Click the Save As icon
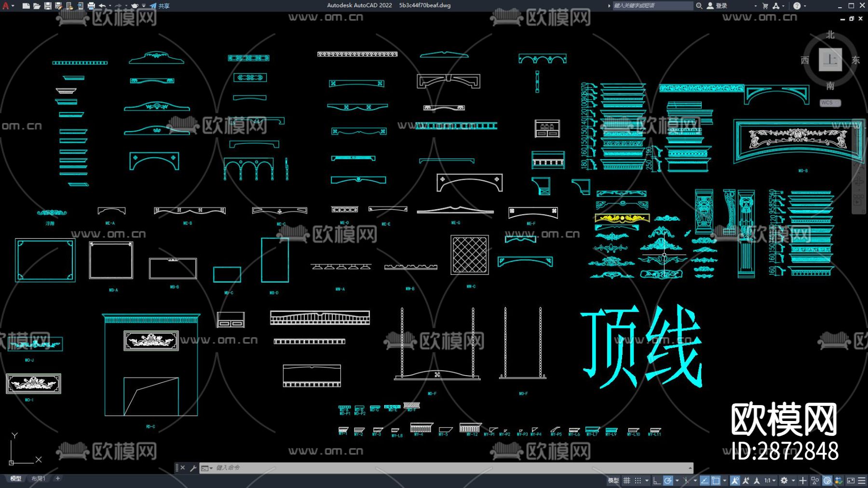868x488 pixels. pos(58,6)
